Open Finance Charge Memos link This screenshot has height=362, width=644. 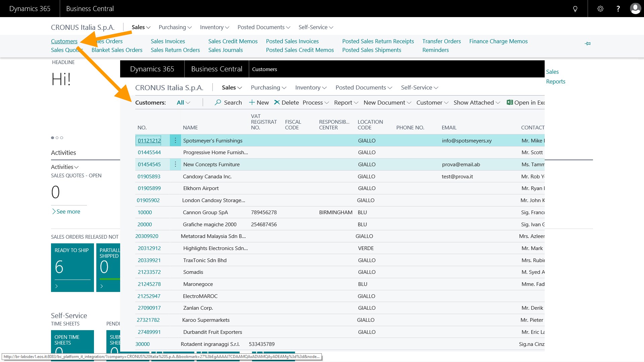point(498,41)
